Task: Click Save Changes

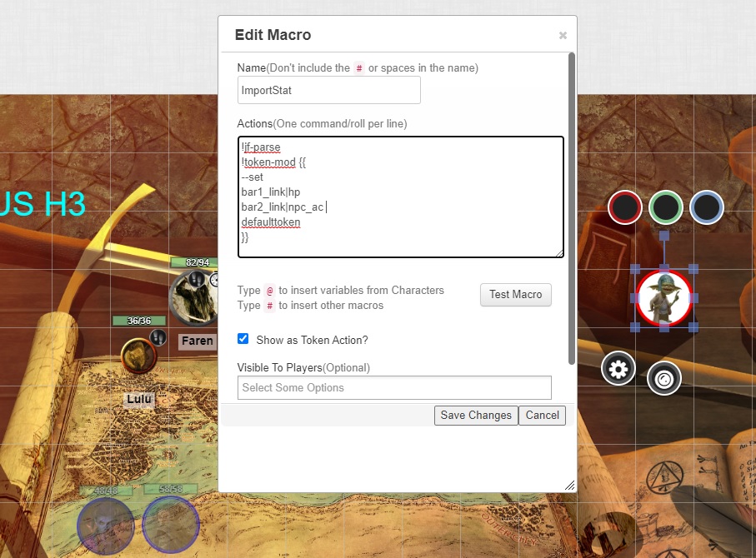Action: tap(476, 416)
